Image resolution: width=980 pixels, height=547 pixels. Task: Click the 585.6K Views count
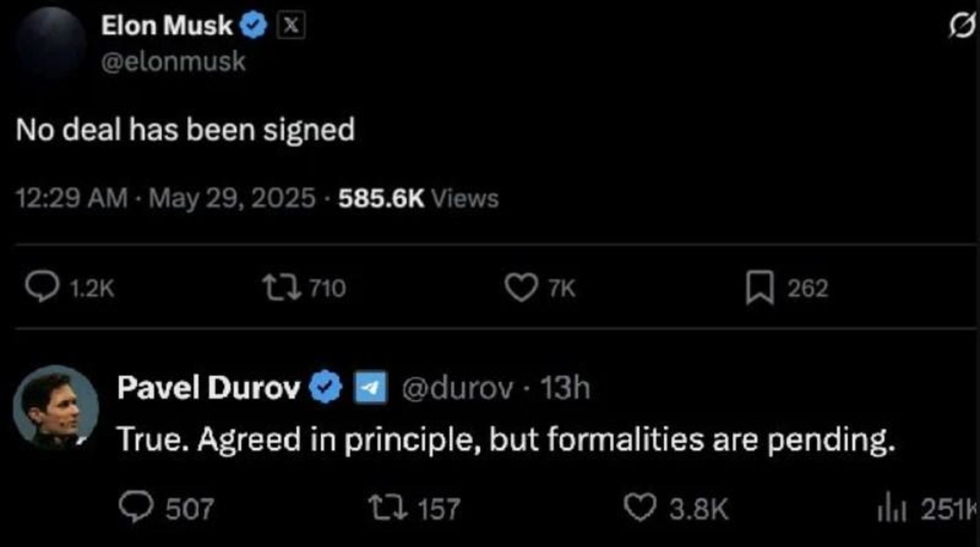[x=418, y=198]
